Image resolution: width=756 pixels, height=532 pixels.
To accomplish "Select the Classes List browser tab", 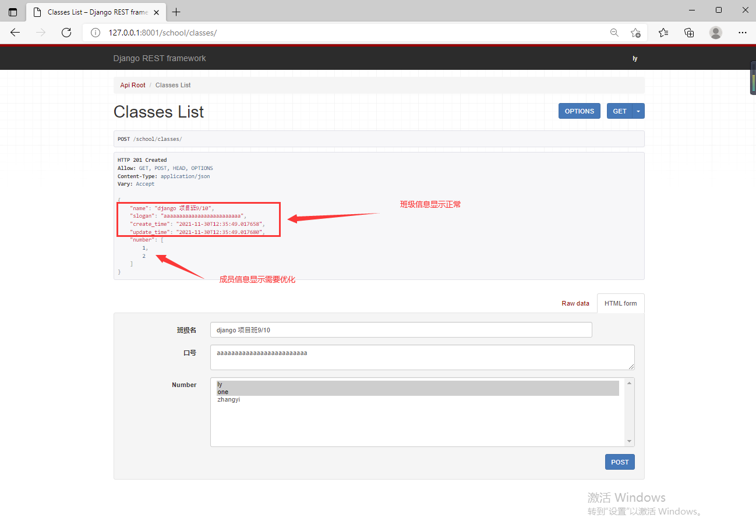I will click(x=96, y=12).
